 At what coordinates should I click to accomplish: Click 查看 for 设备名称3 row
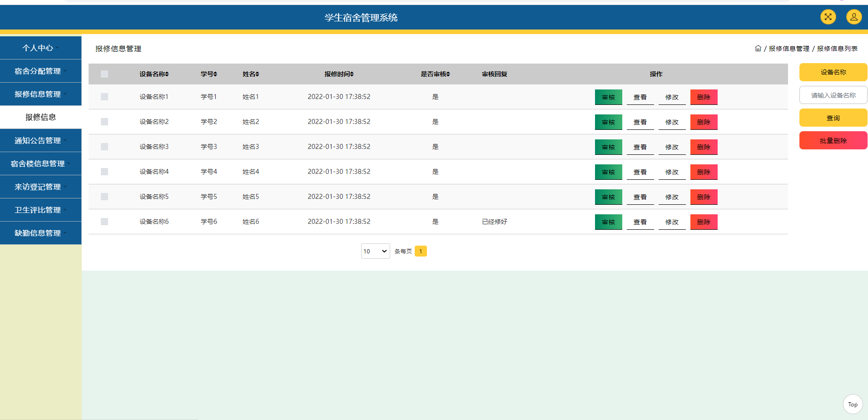click(640, 147)
